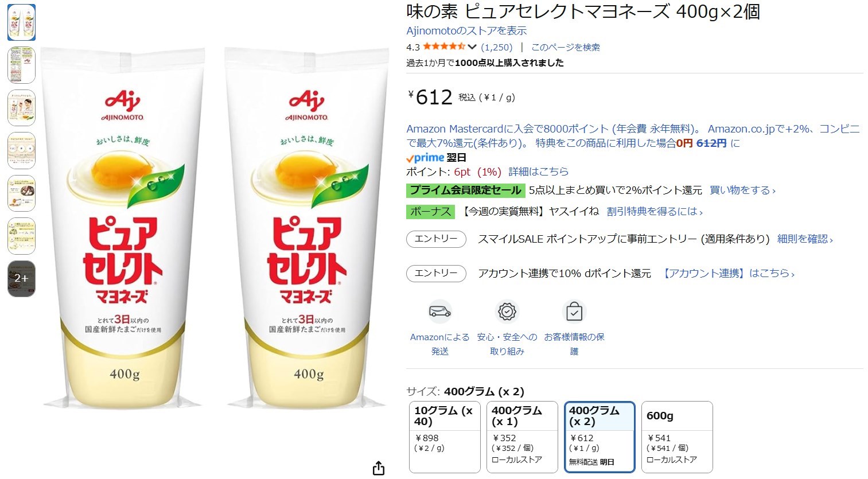Viewport: 868px width, 479px height.
Task: Select the 600g size option
Action: (677, 437)
